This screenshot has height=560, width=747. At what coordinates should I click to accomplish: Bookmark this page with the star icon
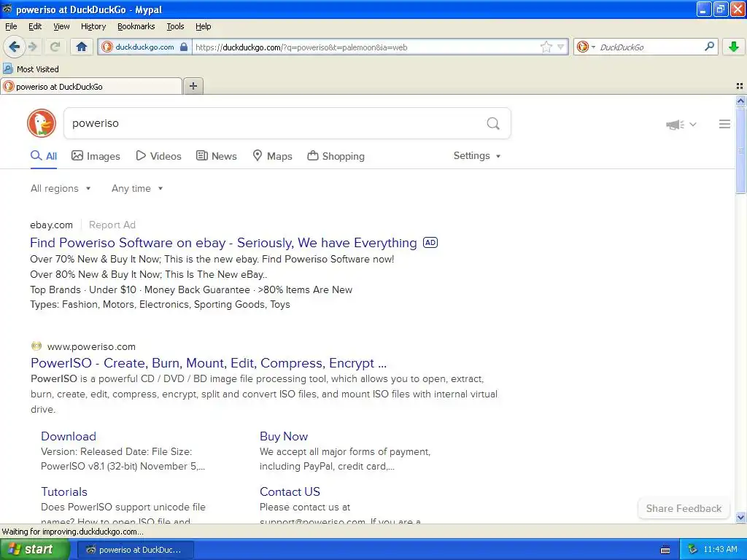point(546,47)
